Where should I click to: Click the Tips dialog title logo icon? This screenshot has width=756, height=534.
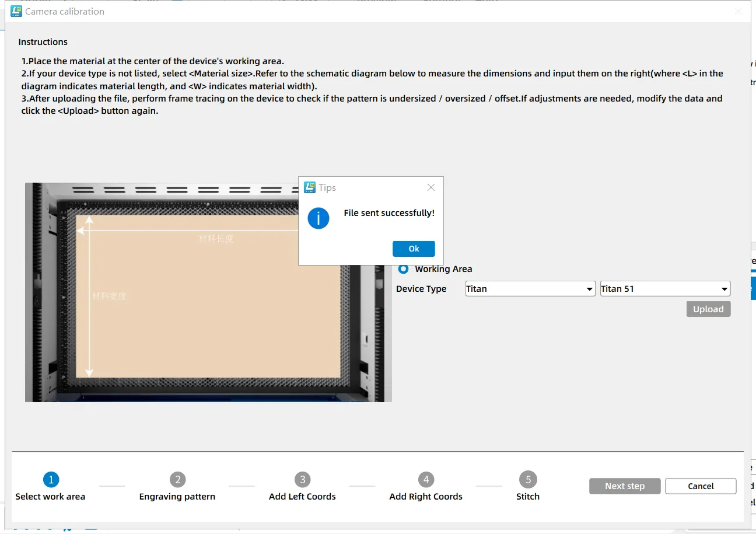tap(310, 187)
